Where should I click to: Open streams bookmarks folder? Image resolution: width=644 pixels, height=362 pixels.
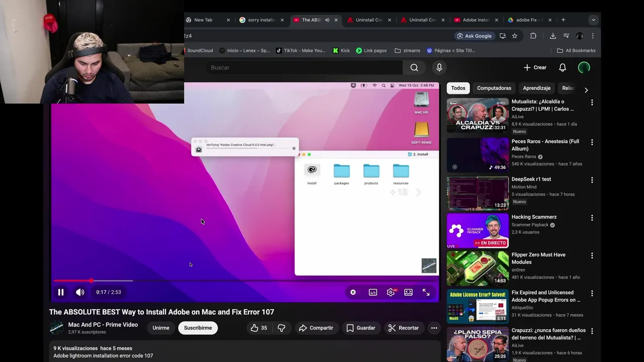click(x=408, y=50)
